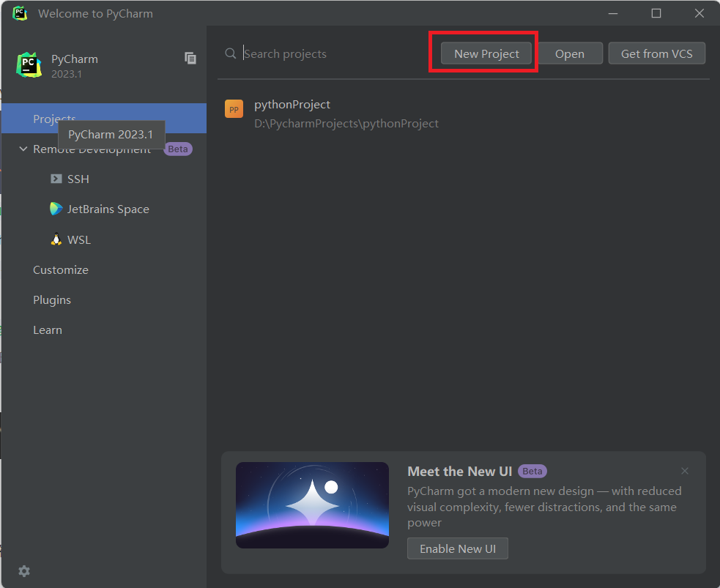The height and width of the screenshot is (588, 720).
Task: Click the PyCharm title bar icon
Action: [20, 13]
